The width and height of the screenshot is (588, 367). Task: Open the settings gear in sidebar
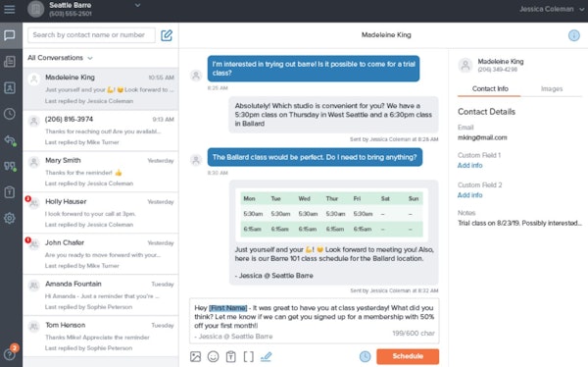coord(10,218)
